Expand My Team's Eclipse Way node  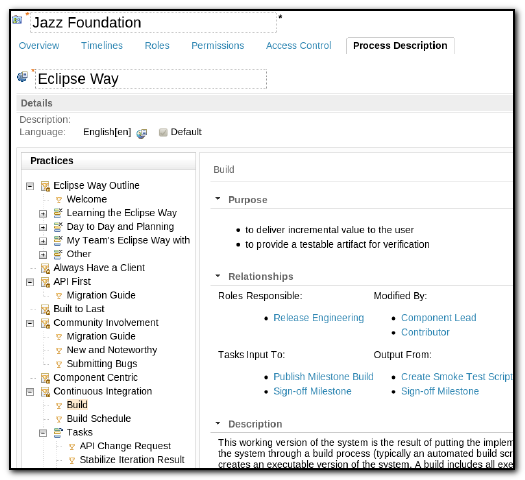[x=43, y=241]
